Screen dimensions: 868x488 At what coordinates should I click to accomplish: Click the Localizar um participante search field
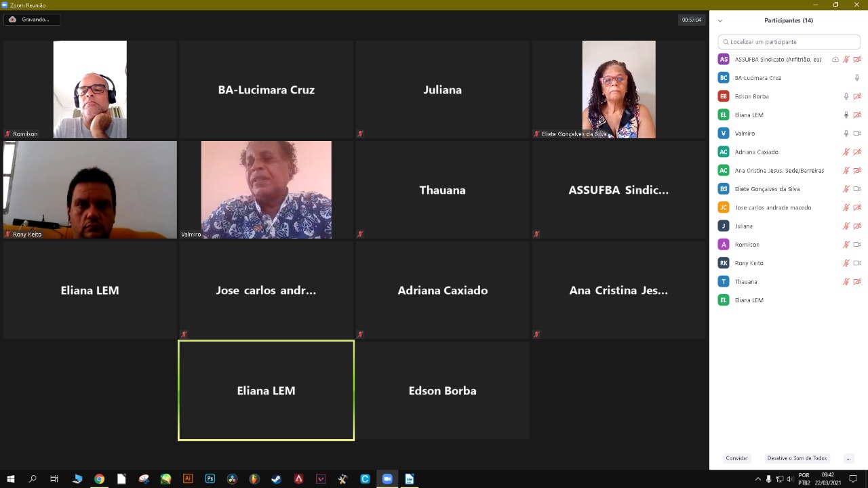(x=789, y=42)
